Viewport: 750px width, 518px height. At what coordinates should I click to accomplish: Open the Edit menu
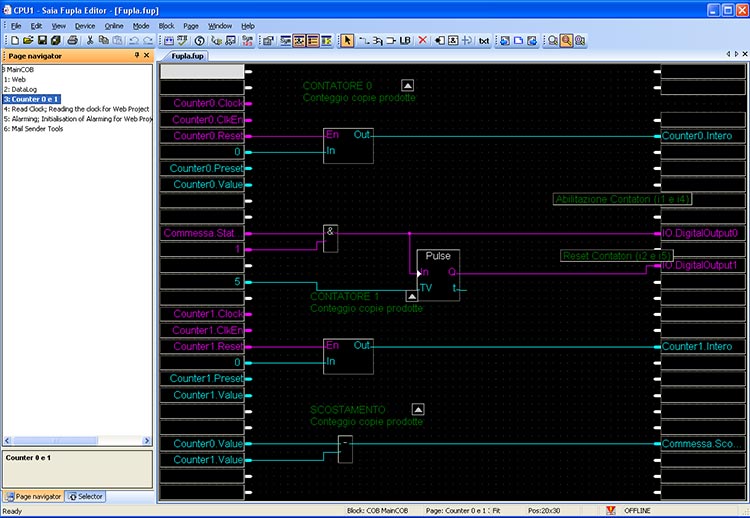point(36,26)
